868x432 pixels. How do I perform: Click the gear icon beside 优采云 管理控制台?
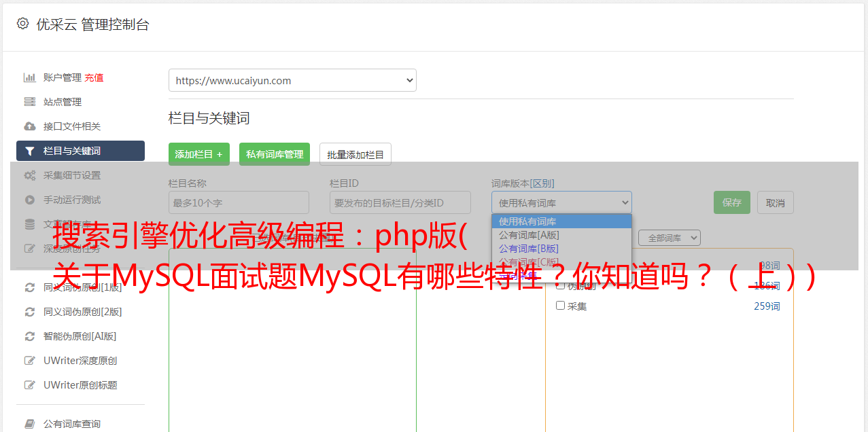[x=22, y=24]
